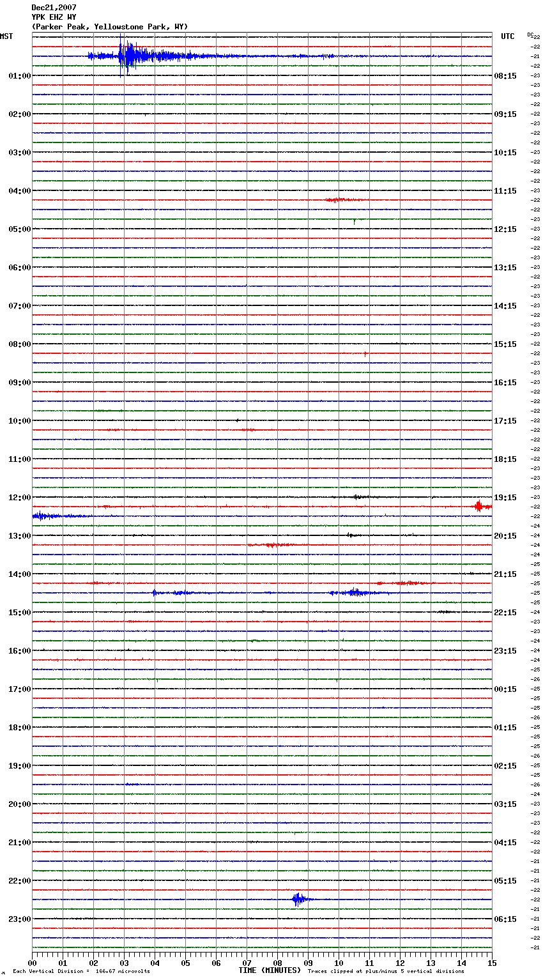
Task: Click the 12:15 UTC time label
Action: pyautogui.click(x=505, y=229)
